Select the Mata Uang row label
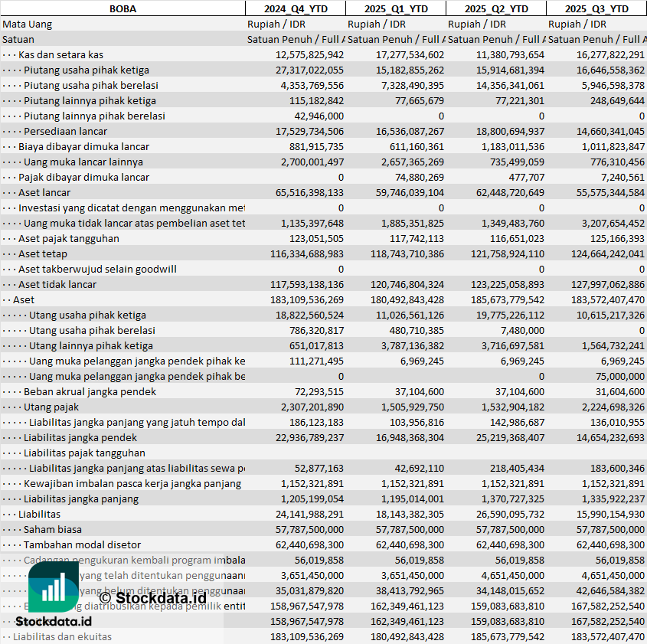 [28, 24]
